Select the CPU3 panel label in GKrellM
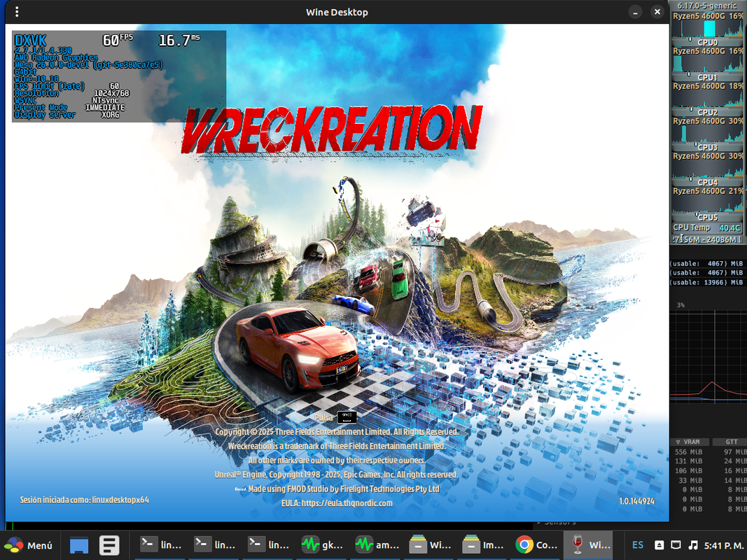747x560 pixels. click(x=708, y=147)
